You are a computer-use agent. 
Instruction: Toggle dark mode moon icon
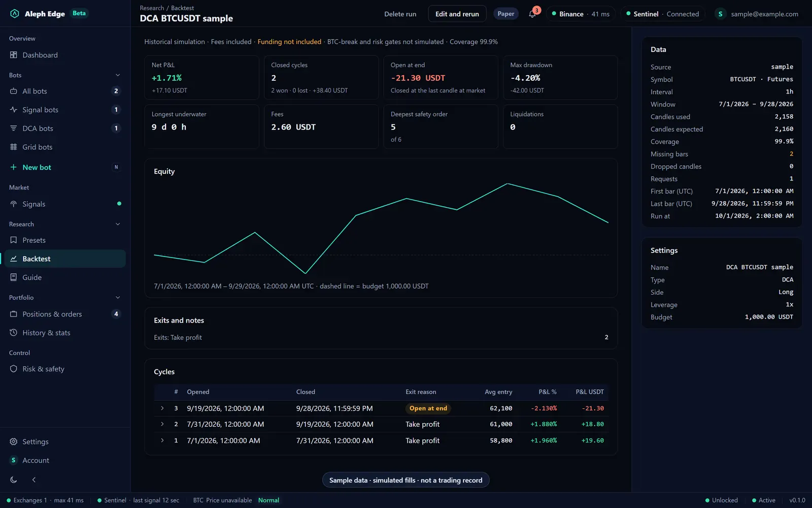[x=14, y=480]
